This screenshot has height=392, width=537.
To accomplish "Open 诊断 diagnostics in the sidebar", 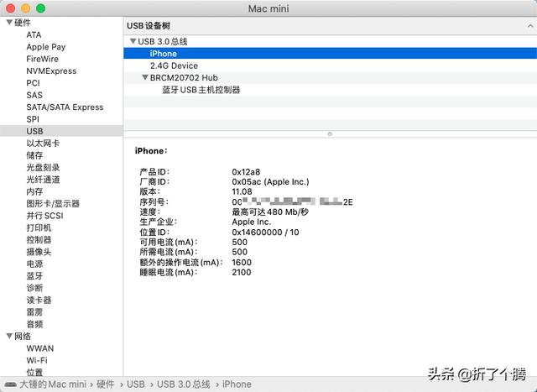I will 34,288.
